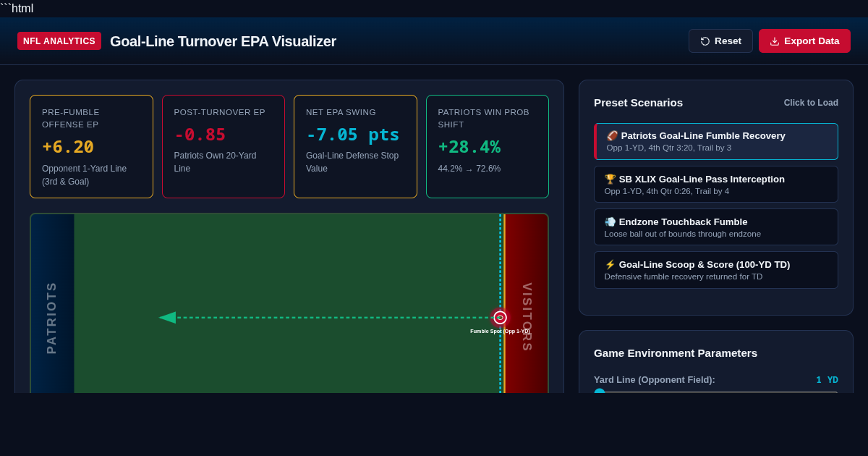Load Endzone Touchback Fumble scenario
The image size is (868, 456).
[x=716, y=227]
